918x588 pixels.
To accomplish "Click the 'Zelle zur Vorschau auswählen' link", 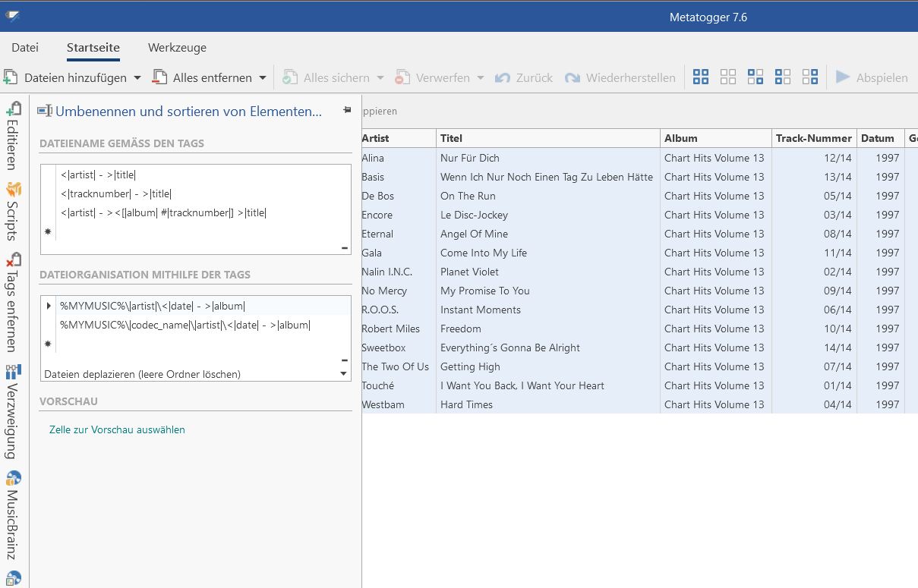I will tap(117, 429).
